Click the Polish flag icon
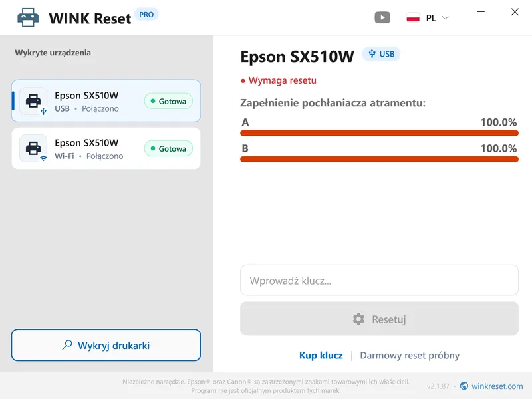This screenshot has width=532, height=399. tap(413, 18)
